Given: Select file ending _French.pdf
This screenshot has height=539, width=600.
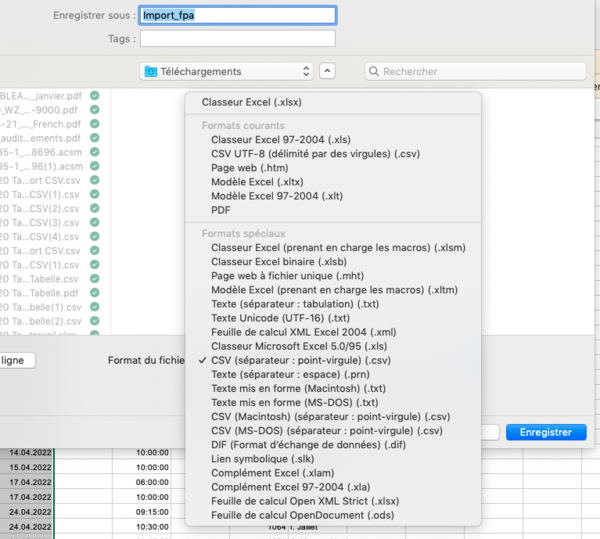Looking at the screenshot, I should click(40, 124).
